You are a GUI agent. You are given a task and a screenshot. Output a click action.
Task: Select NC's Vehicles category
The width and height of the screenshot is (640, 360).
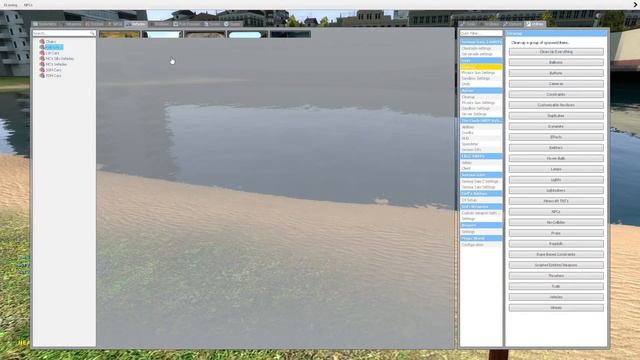(56, 64)
